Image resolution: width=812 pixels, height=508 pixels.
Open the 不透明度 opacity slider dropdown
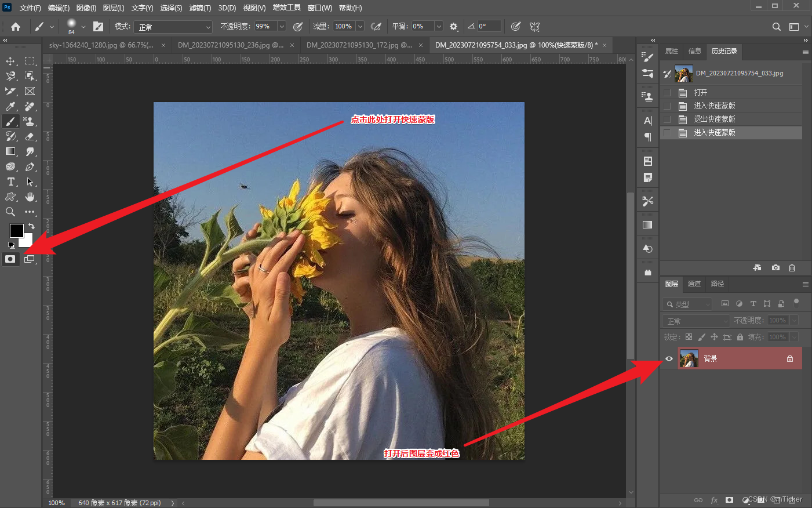[x=282, y=27]
